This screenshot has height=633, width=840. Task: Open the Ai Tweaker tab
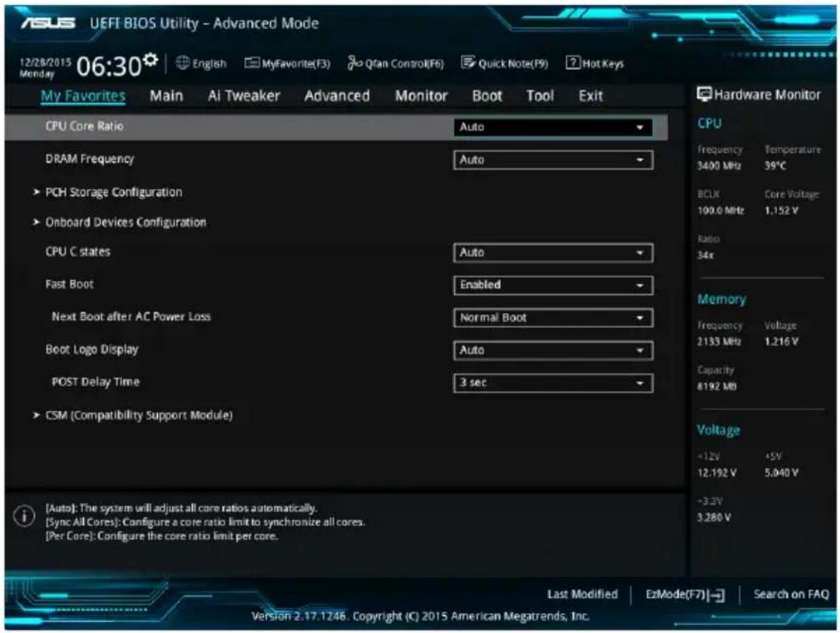(243, 96)
